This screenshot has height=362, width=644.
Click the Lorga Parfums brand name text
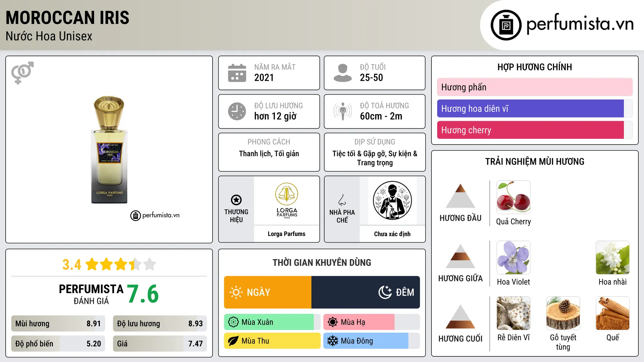286,234
